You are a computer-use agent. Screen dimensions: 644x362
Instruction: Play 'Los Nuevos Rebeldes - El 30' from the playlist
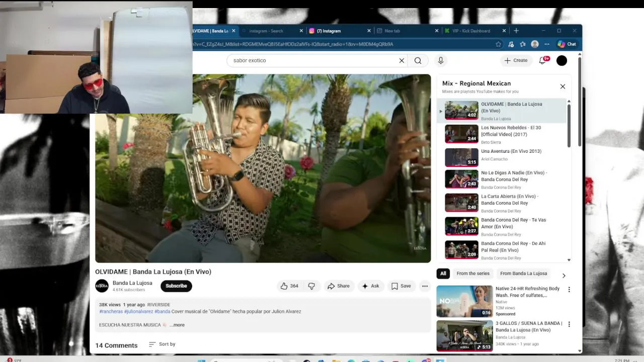pyautogui.click(x=503, y=134)
